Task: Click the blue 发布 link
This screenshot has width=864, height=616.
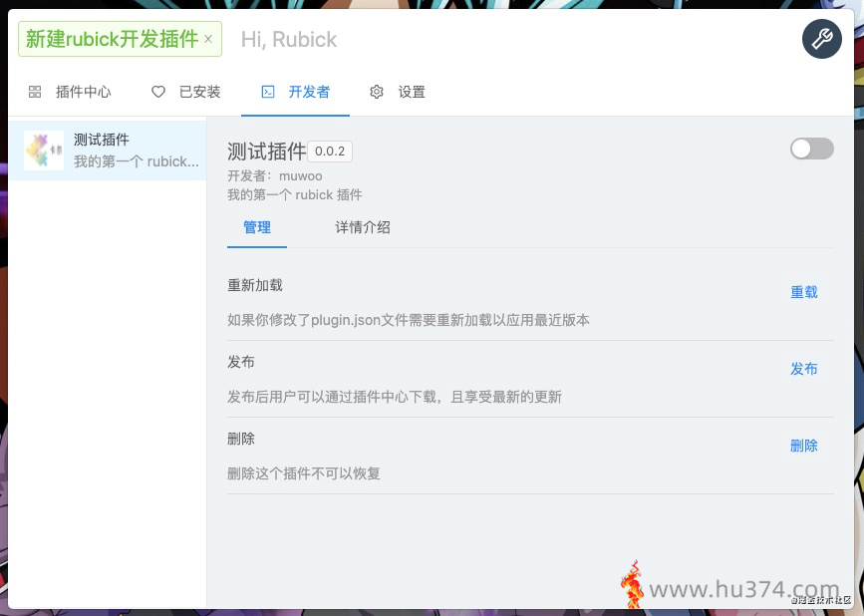Action: tap(804, 369)
